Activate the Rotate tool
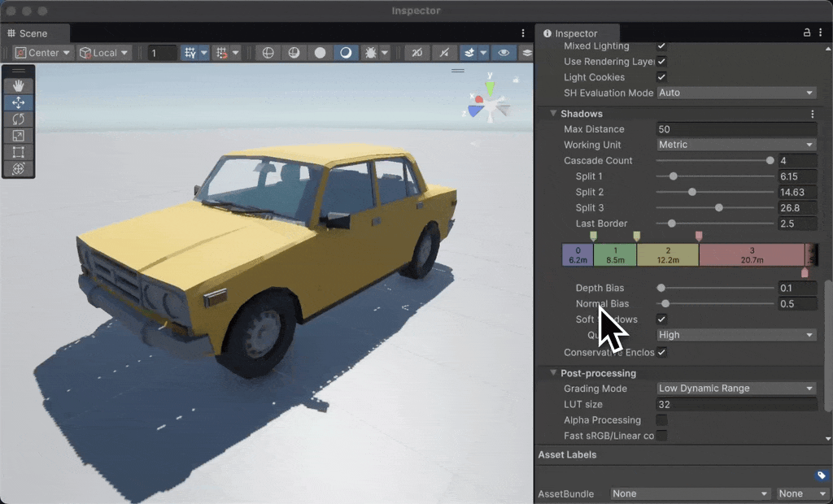 point(17,119)
